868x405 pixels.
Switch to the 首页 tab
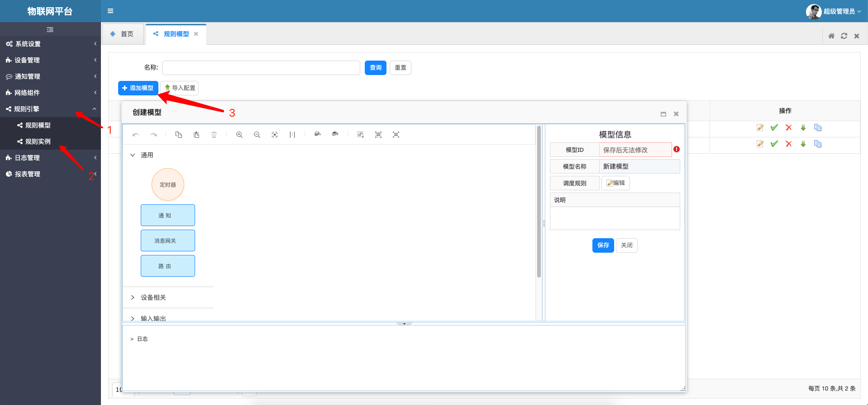123,34
